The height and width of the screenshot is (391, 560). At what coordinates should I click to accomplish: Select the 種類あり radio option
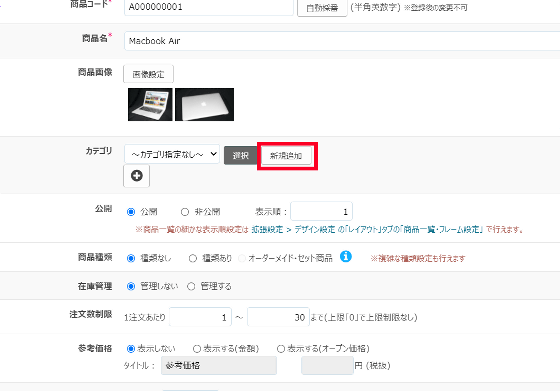click(x=193, y=258)
